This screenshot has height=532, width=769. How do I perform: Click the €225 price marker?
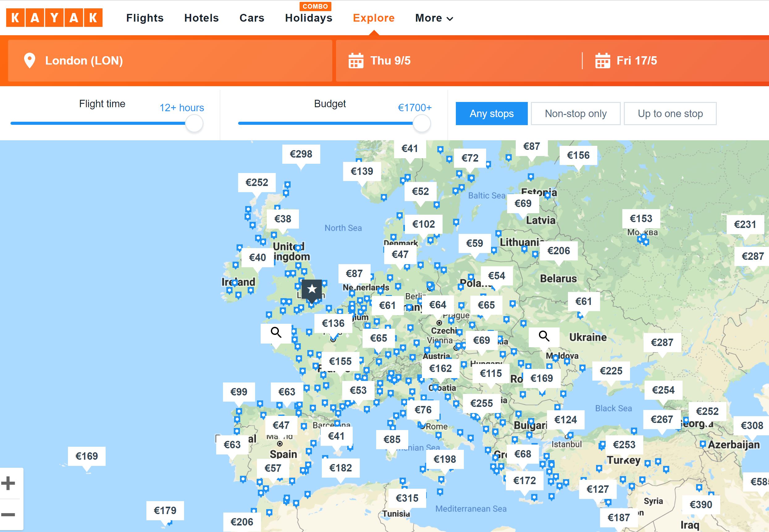[611, 371]
